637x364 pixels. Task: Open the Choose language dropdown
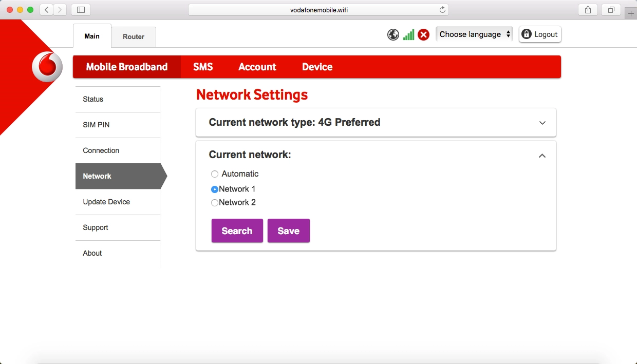(x=474, y=34)
